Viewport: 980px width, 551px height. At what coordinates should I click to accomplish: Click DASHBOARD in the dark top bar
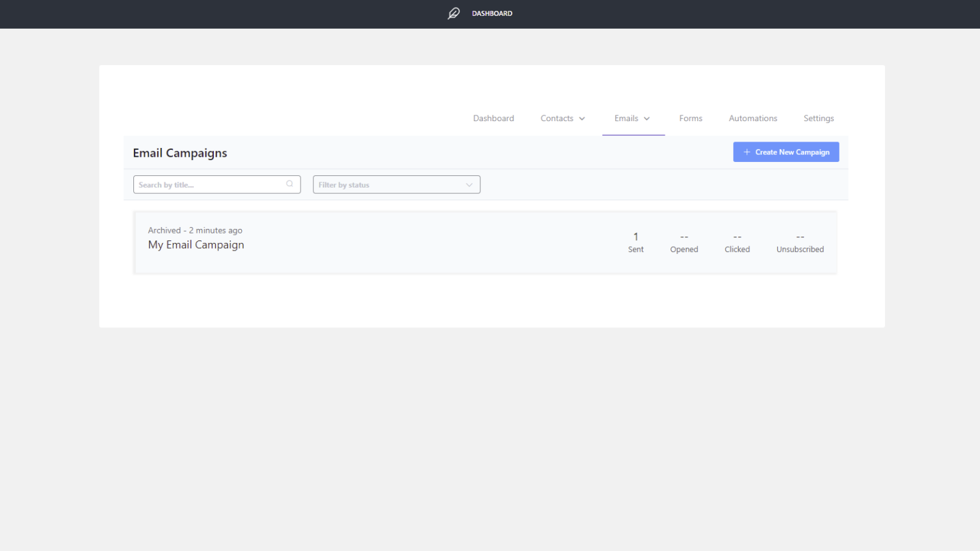[x=491, y=13]
